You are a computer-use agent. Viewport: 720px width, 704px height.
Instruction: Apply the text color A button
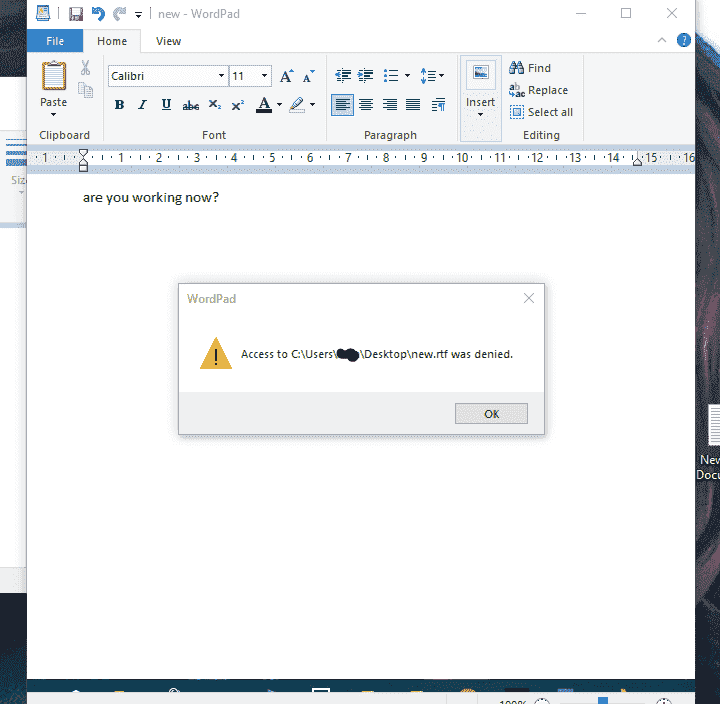pyautogui.click(x=264, y=105)
